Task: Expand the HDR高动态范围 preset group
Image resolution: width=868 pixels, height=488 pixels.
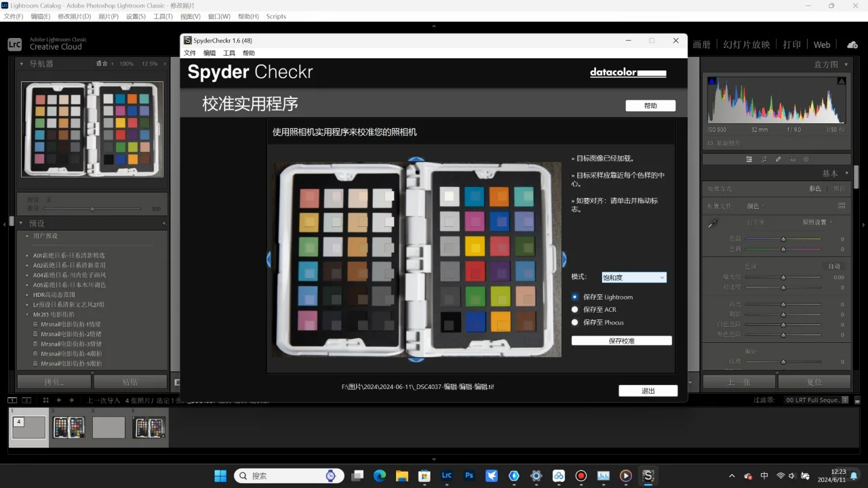Action: 27,295
